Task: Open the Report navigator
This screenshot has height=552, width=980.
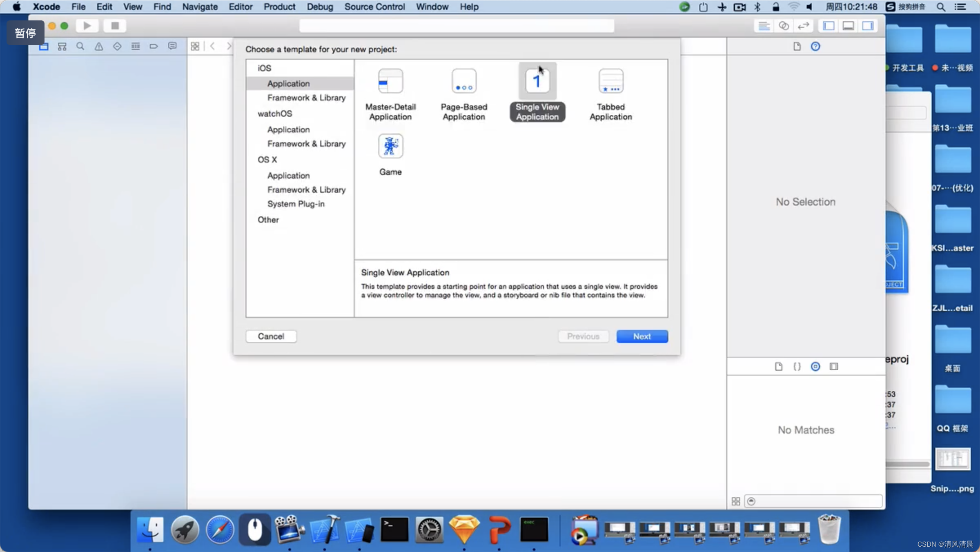Action: coord(172,47)
